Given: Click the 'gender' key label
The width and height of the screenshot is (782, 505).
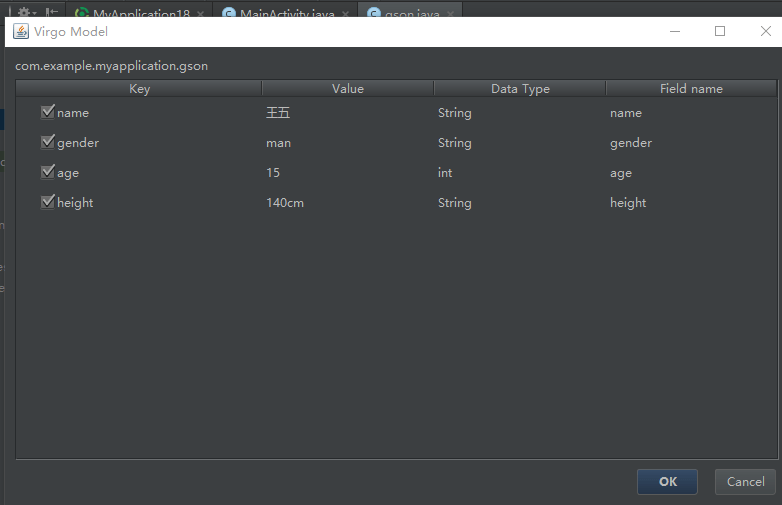Looking at the screenshot, I should tap(78, 143).
